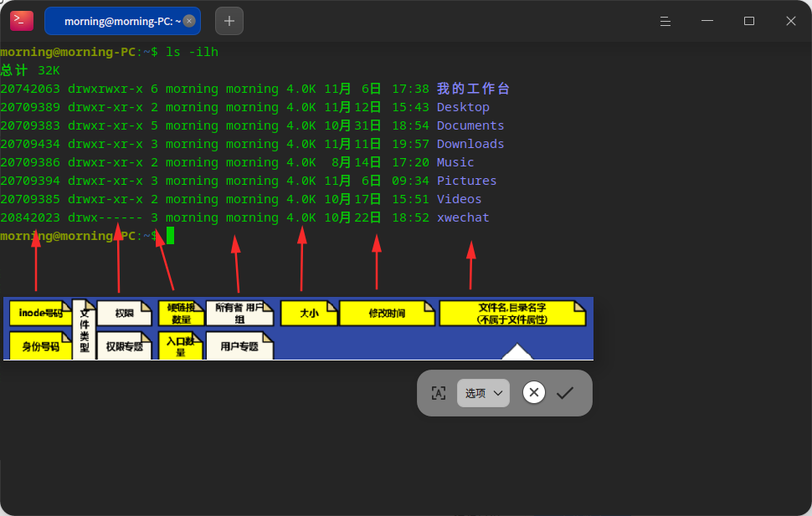Click inode number 20709385

click(30, 199)
